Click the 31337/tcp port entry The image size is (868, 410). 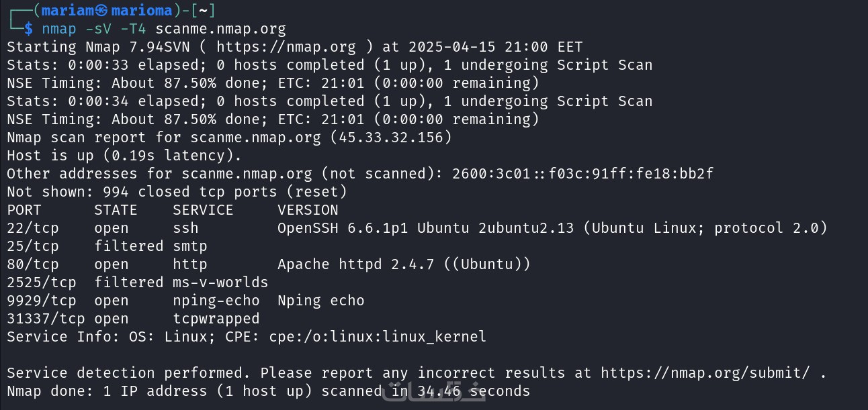[46, 319]
